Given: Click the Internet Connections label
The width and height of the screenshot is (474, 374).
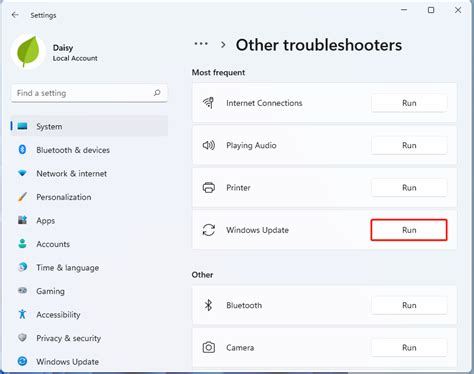Looking at the screenshot, I should coord(264,103).
